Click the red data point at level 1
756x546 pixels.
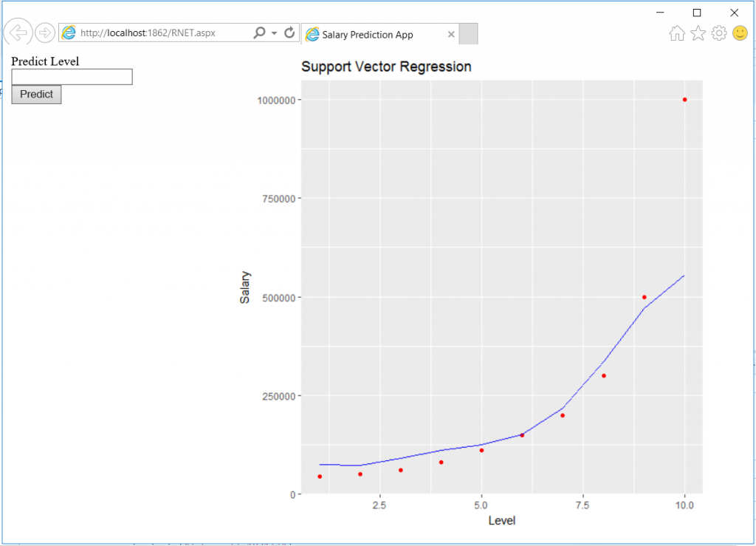tap(320, 477)
